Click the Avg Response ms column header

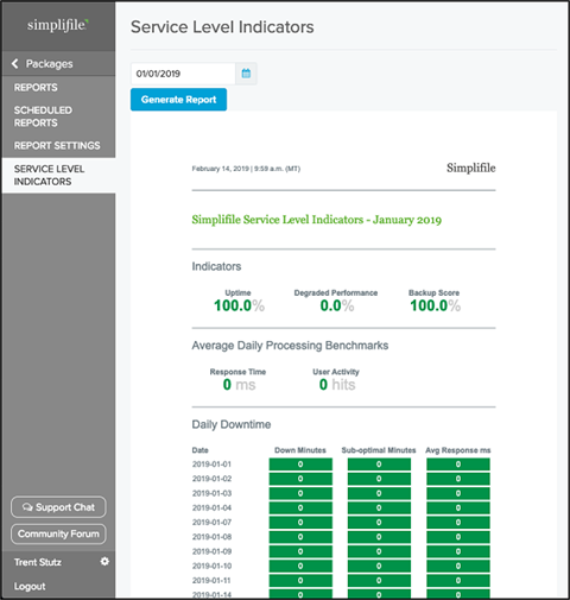[458, 450]
